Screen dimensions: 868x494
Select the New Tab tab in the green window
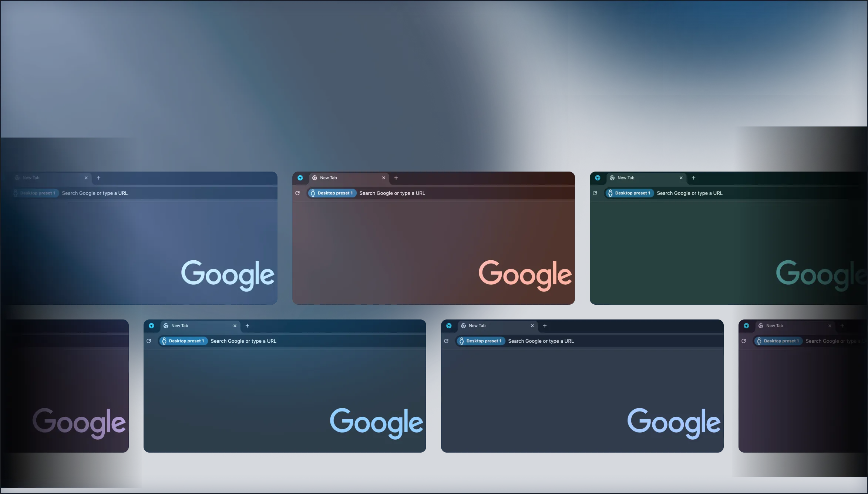[647, 178]
